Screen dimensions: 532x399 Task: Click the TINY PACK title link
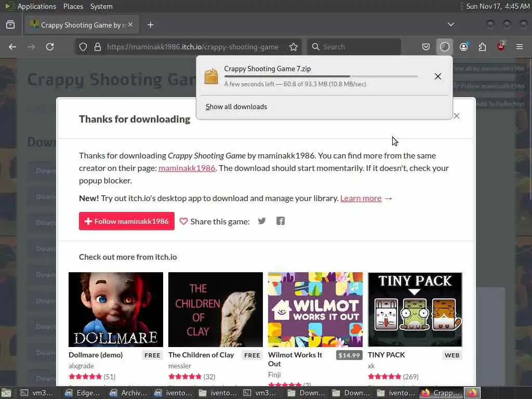(x=387, y=355)
